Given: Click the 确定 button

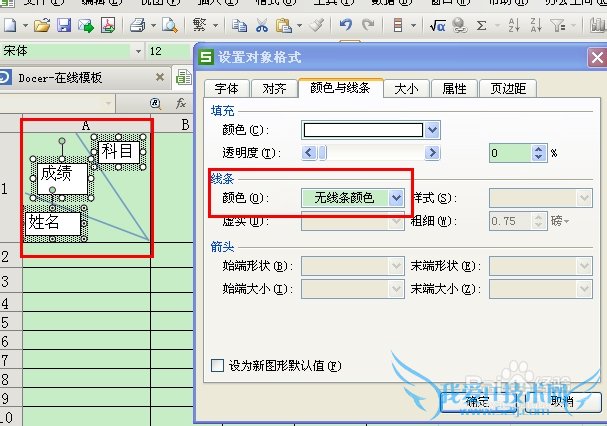Looking at the screenshot, I should 478,401.
